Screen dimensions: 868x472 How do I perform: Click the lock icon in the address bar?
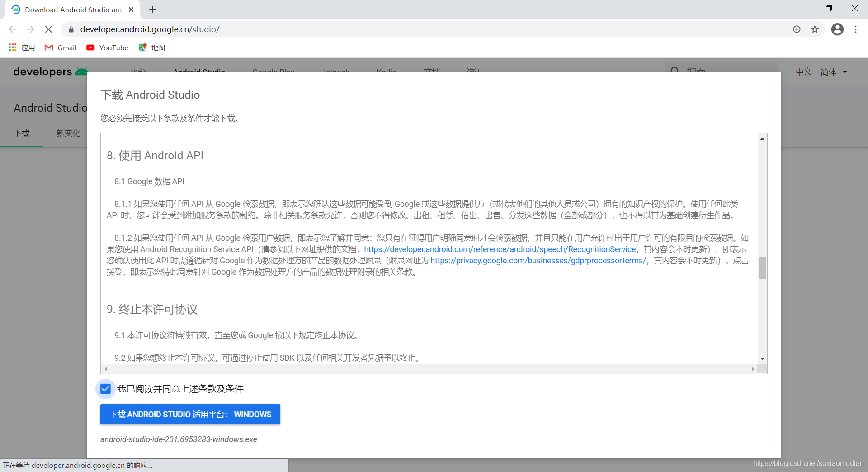click(x=71, y=29)
